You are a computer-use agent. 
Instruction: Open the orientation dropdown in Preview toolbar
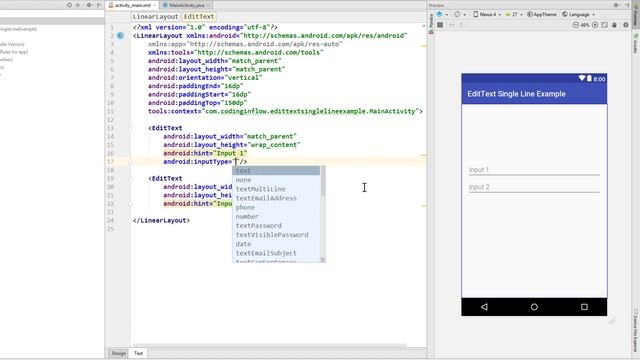[x=459, y=14]
